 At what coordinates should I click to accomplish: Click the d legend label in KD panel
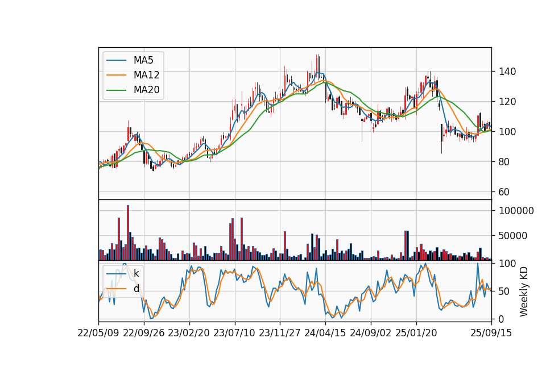[x=136, y=289]
